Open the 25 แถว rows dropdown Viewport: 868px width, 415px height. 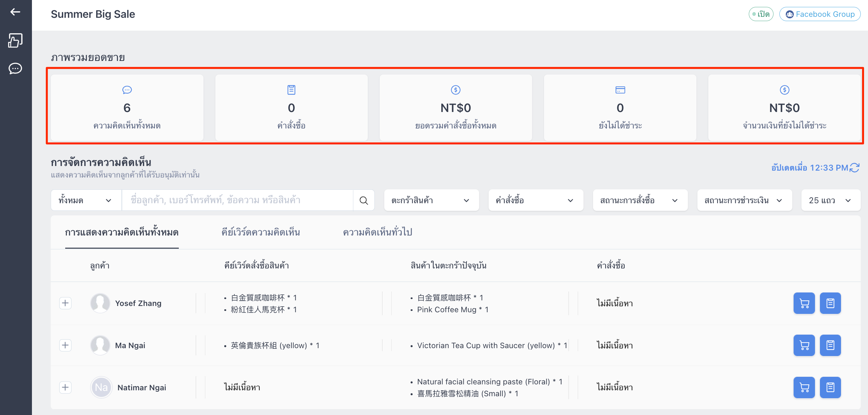[x=831, y=201]
